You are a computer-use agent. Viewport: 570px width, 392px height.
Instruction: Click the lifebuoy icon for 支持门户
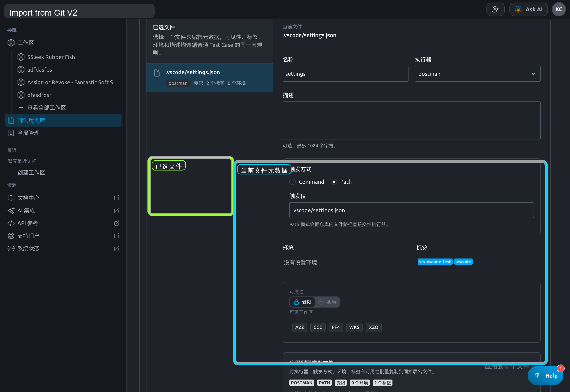pos(11,236)
